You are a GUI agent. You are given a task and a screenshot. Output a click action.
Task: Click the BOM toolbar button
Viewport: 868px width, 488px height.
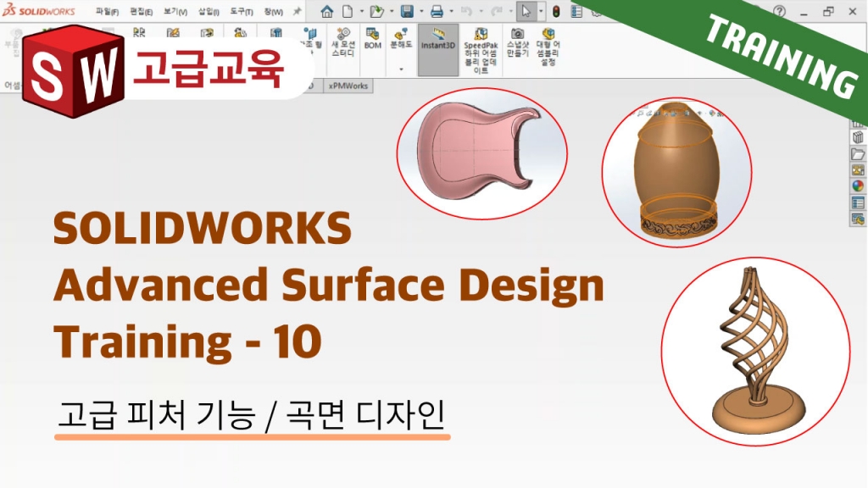(373, 39)
